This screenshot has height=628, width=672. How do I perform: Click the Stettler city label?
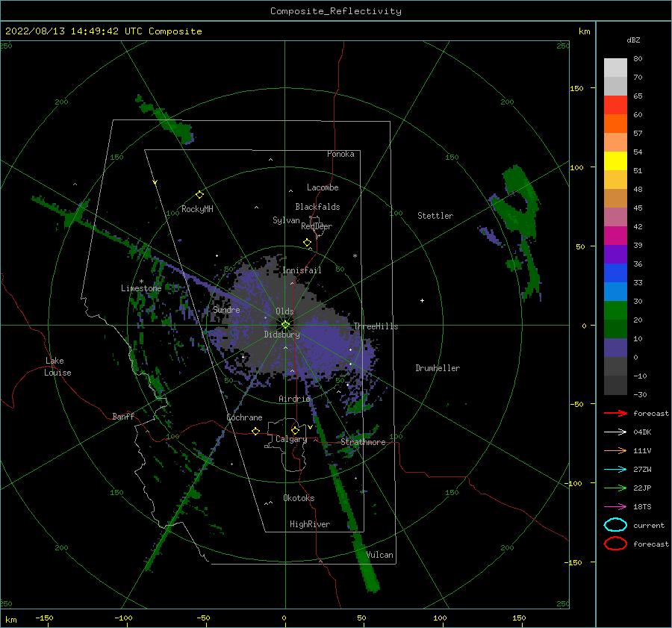(435, 216)
